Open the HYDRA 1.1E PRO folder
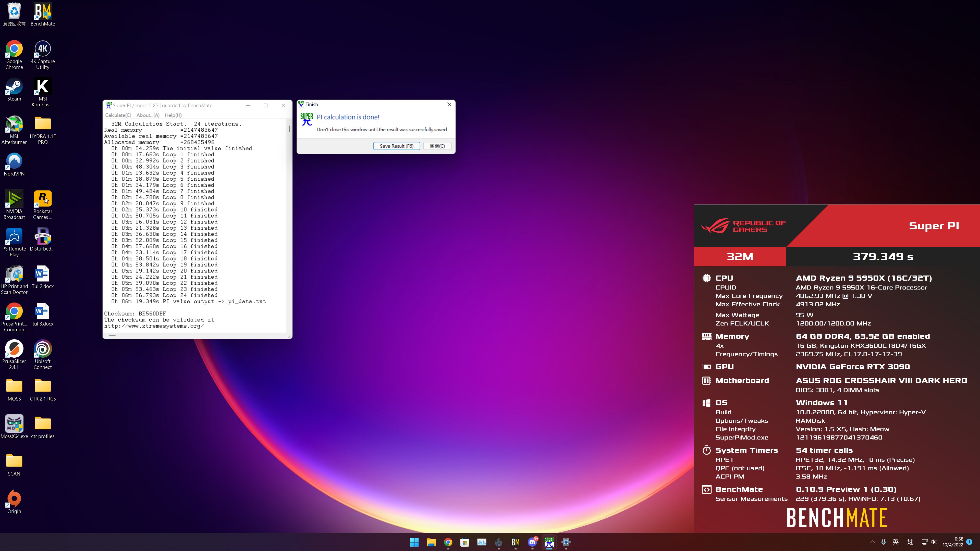This screenshot has height=551, width=980. tap(43, 130)
